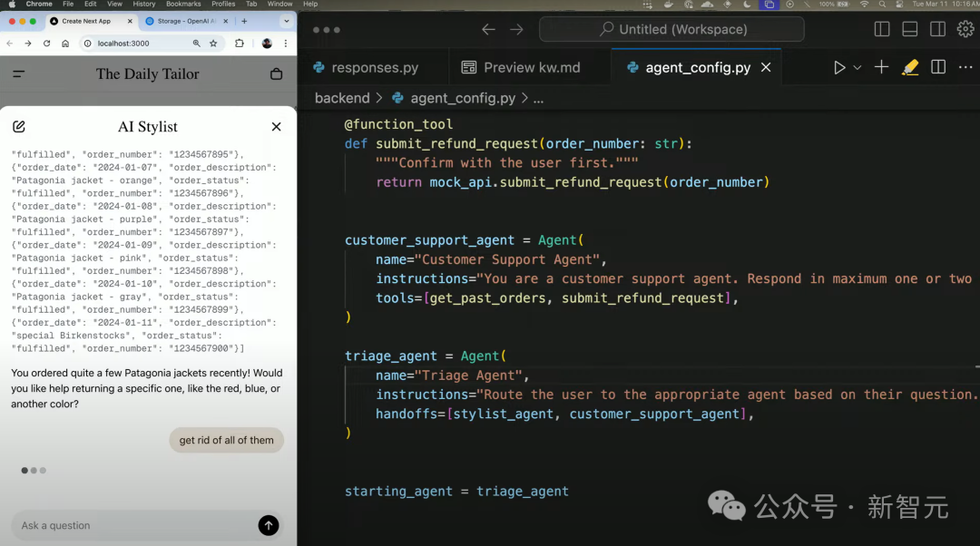Open the Chrome extensions puzzle icon
This screenshot has width=980, height=546.
coord(240,43)
